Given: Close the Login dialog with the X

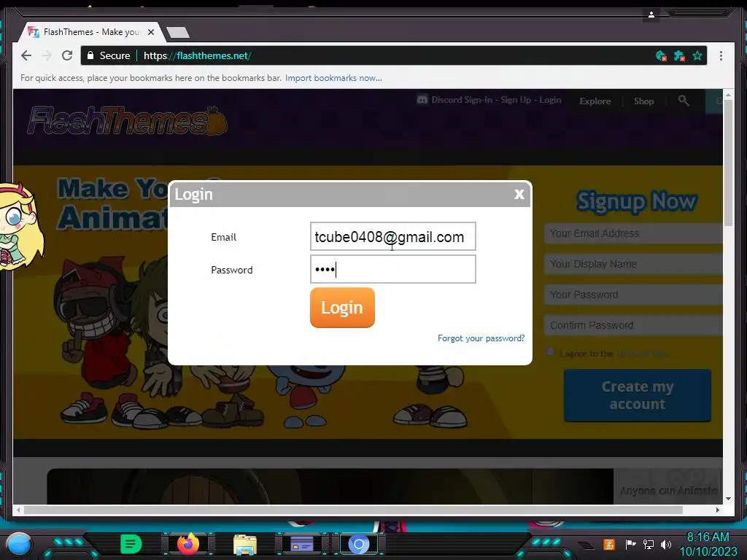Looking at the screenshot, I should (519, 194).
